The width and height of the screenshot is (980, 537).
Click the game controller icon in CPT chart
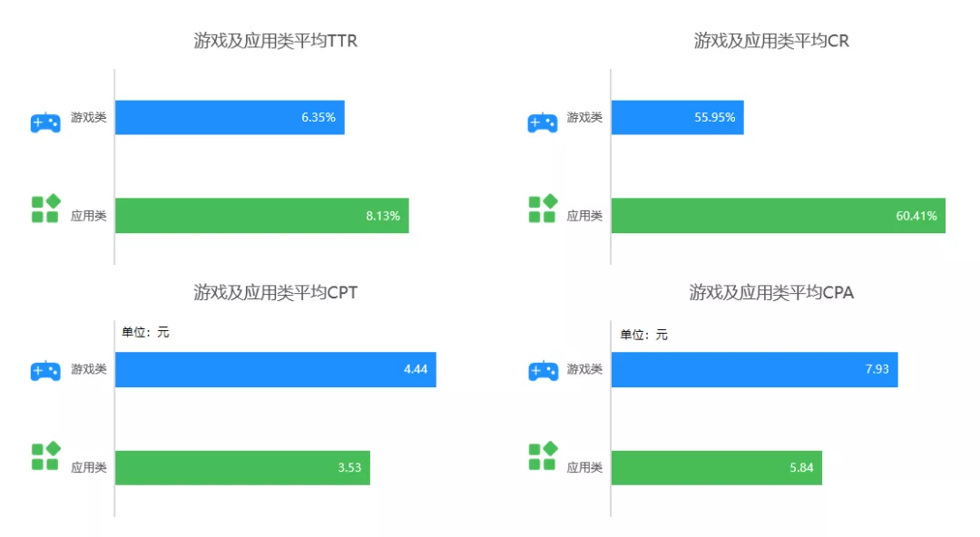click(45, 371)
